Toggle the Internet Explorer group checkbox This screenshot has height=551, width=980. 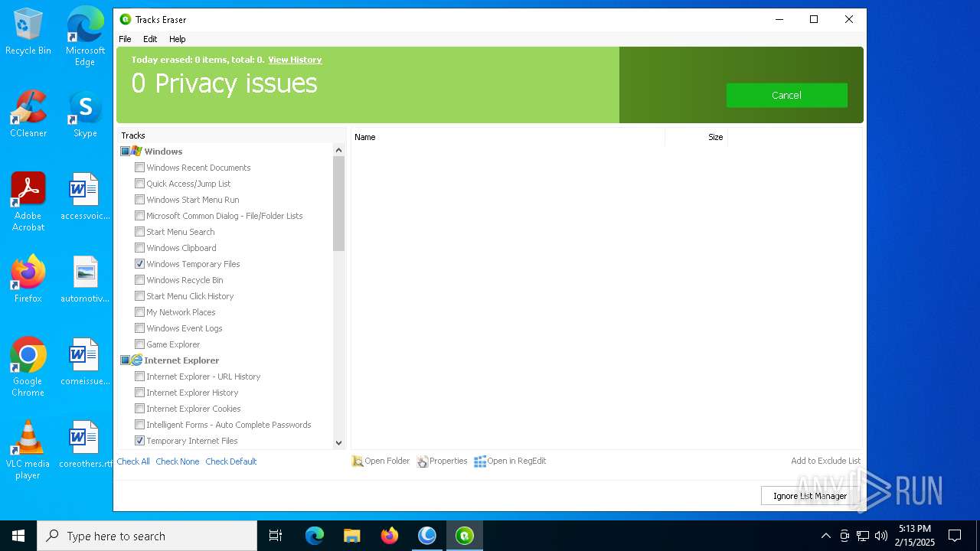tap(125, 360)
